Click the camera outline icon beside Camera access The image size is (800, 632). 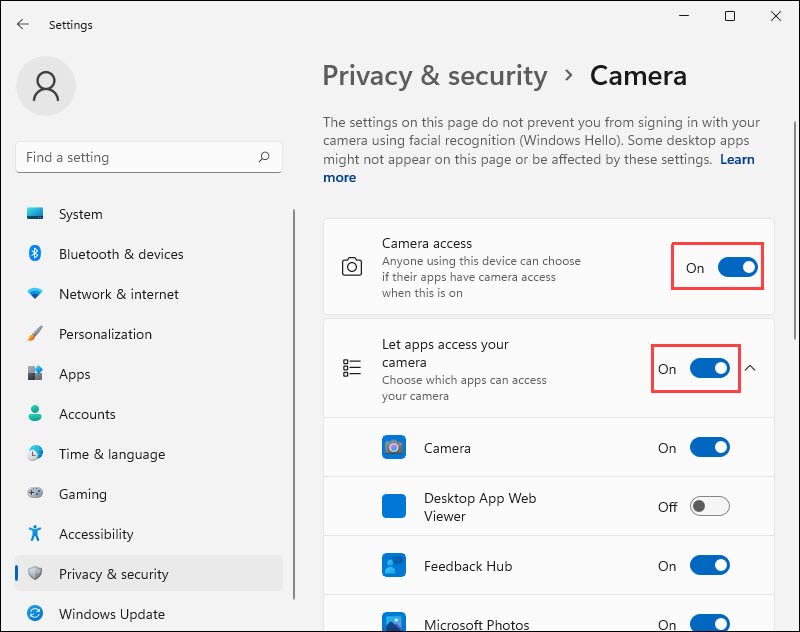click(352, 266)
